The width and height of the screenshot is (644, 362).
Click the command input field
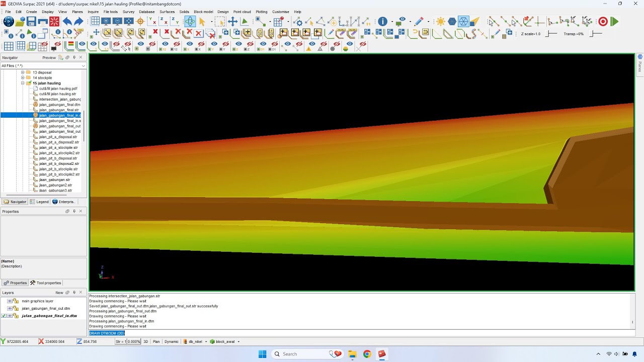pyautogui.click(x=362, y=333)
